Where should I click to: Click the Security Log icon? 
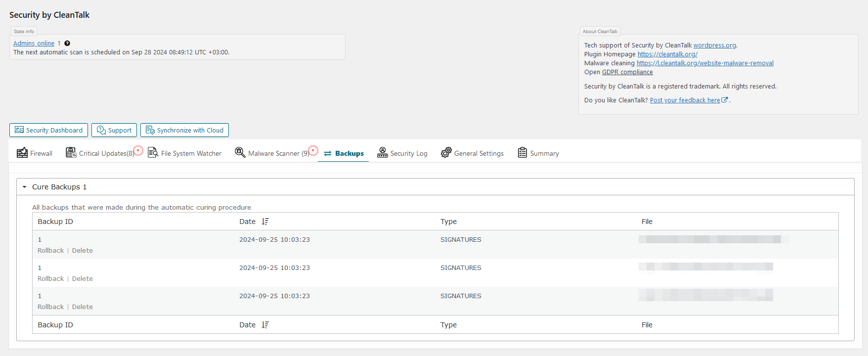pyautogui.click(x=383, y=153)
